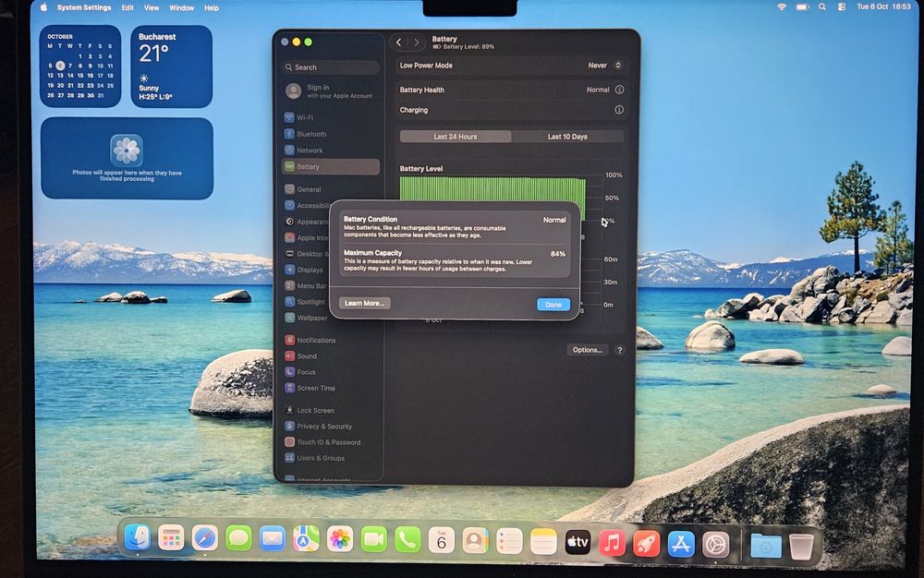The height and width of the screenshot is (578, 924).
Task: Open Photos app in the Dock
Action: 340,540
